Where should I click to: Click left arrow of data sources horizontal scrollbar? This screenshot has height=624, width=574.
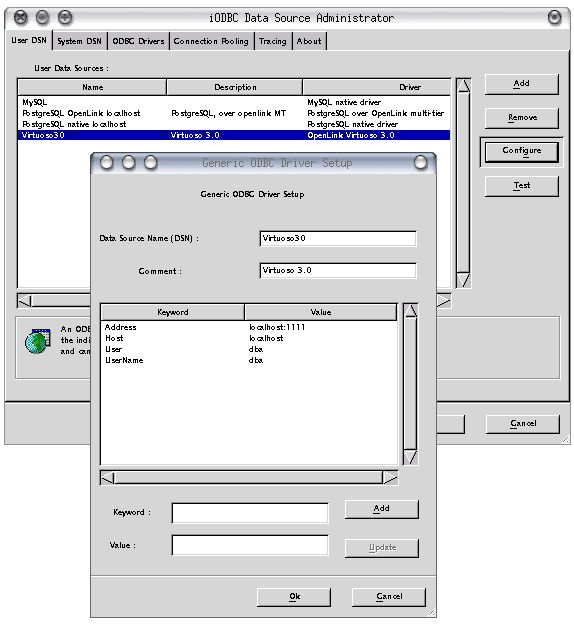(25, 301)
